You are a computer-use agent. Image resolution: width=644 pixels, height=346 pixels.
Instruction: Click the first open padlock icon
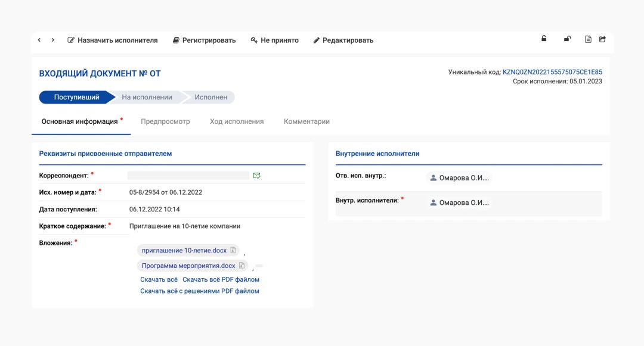pyautogui.click(x=544, y=39)
